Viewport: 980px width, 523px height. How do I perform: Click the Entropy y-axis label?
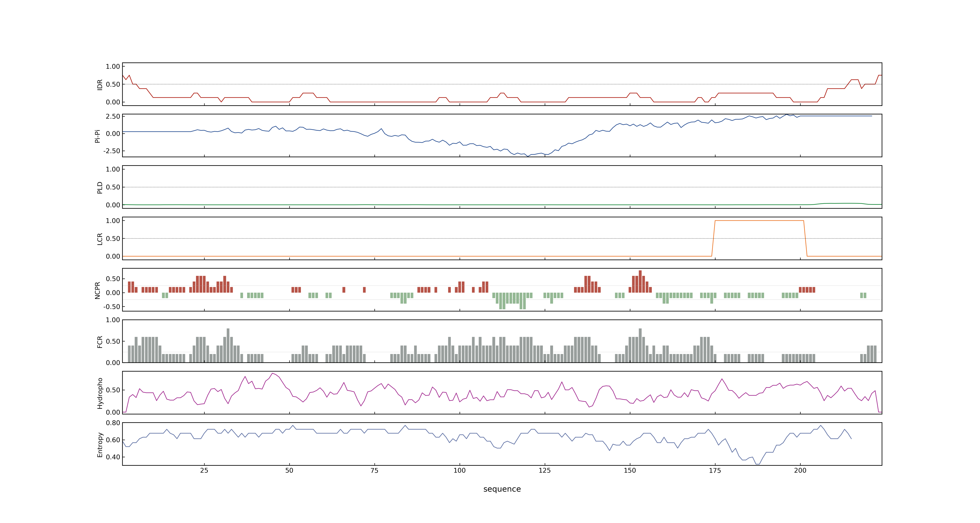click(100, 444)
